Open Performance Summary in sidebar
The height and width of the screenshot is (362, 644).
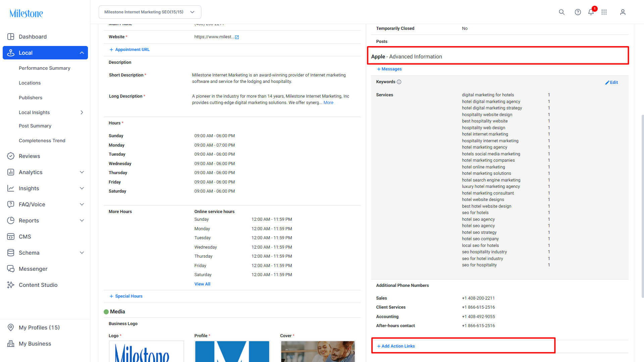[45, 68]
